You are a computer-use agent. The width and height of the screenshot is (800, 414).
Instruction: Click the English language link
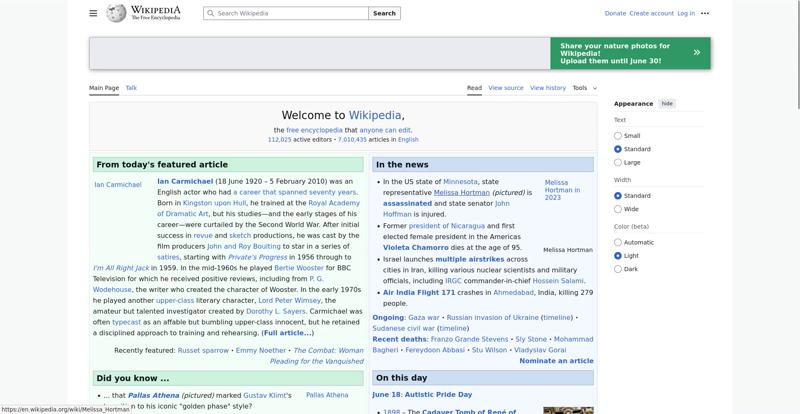(408, 139)
